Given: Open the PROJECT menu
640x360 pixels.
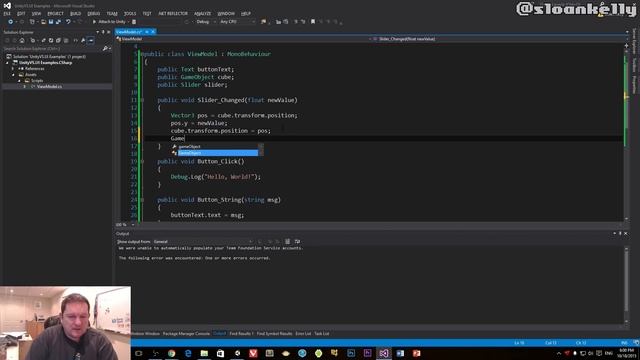Looking at the screenshot, I should tap(56, 13).
